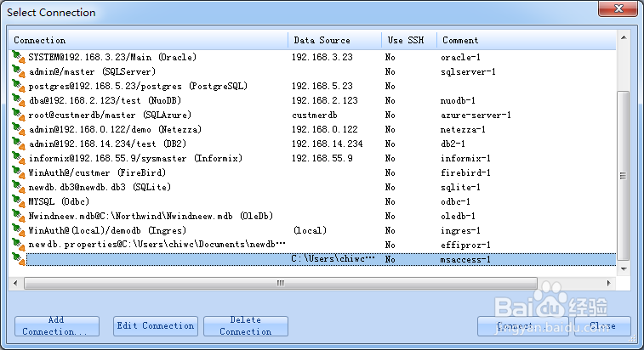The height and width of the screenshot is (350, 644).
Task: Click the Connect button
Action: 523,326
